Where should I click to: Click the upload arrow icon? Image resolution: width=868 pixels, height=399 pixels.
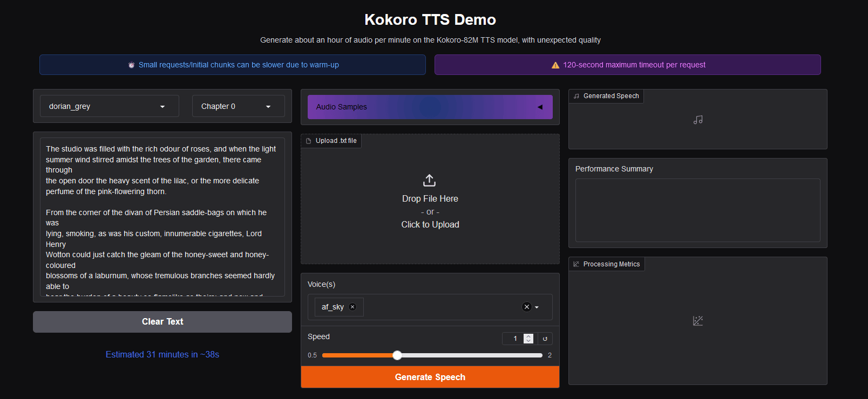(430, 180)
